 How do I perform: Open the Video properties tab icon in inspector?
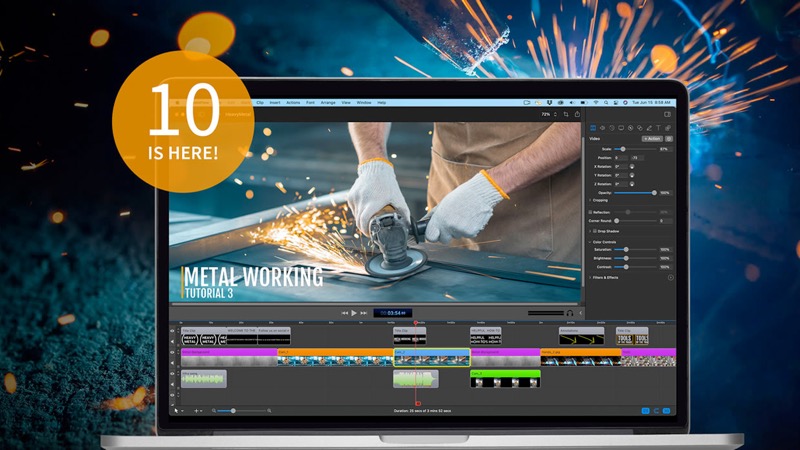coord(591,128)
